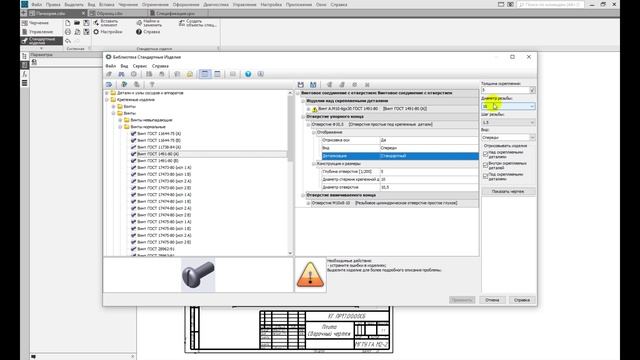This screenshot has height=360, width=640.
Task: Click the yellow icon in the library toolbar
Action: (x=190, y=74)
